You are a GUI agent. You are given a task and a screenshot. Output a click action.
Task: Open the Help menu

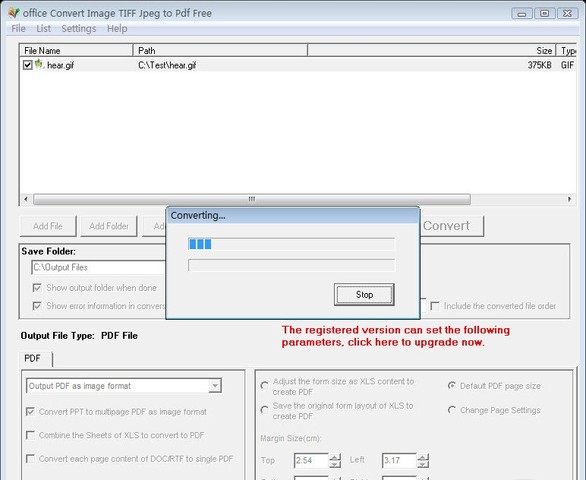(117, 28)
